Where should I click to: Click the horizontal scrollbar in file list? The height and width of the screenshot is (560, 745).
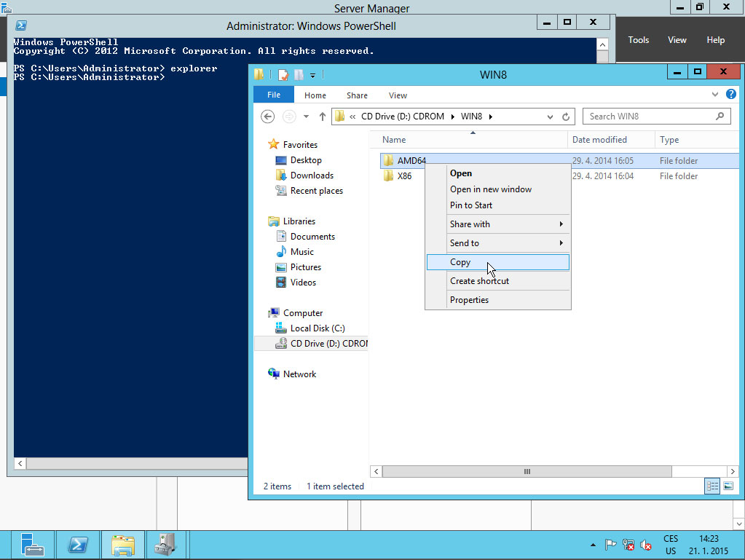[x=527, y=471]
